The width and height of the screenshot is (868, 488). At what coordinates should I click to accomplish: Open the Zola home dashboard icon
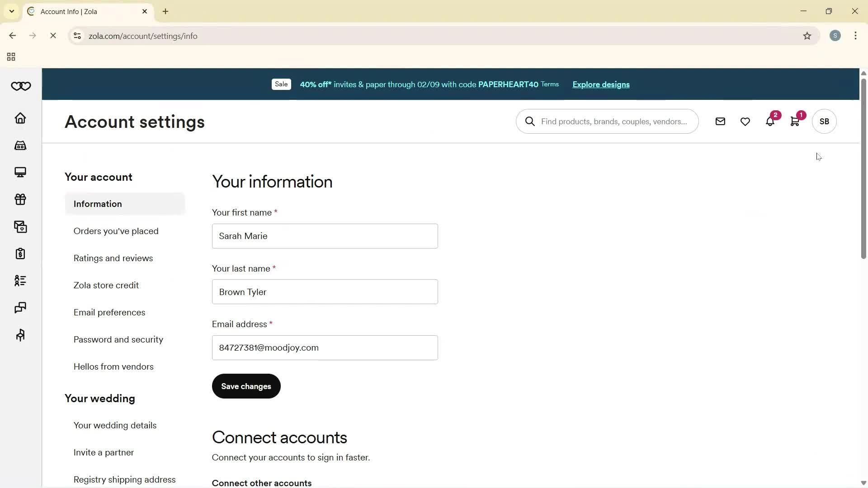click(x=20, y=118)
